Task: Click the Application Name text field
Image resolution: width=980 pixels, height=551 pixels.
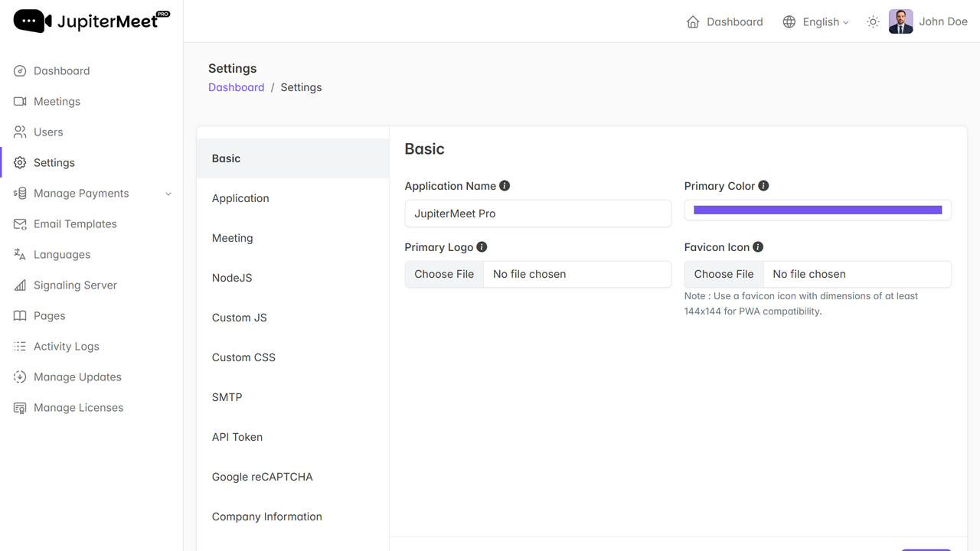Action: point(537,214)
